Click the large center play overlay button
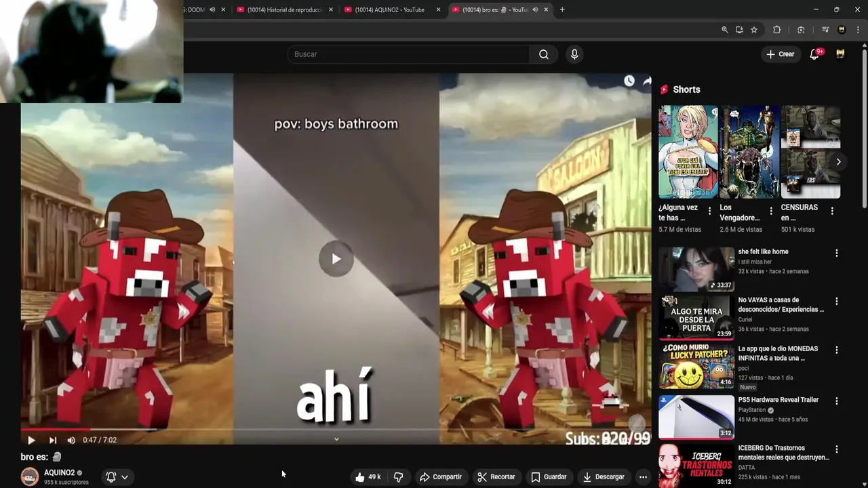This screenshot has width=868, height=488. (336, 259)
